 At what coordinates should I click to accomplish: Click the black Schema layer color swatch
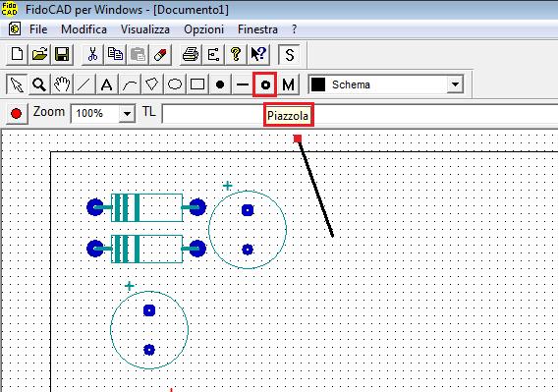pyautogui.click(x=318, y=84)
